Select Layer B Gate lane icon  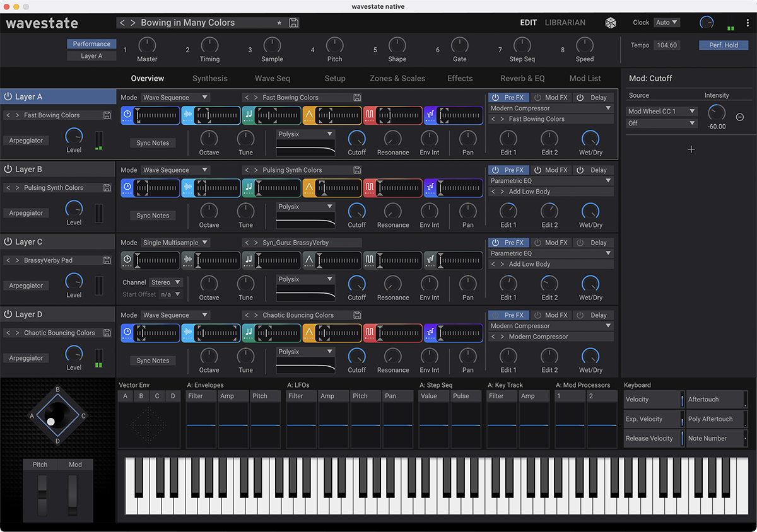(370, 188)
